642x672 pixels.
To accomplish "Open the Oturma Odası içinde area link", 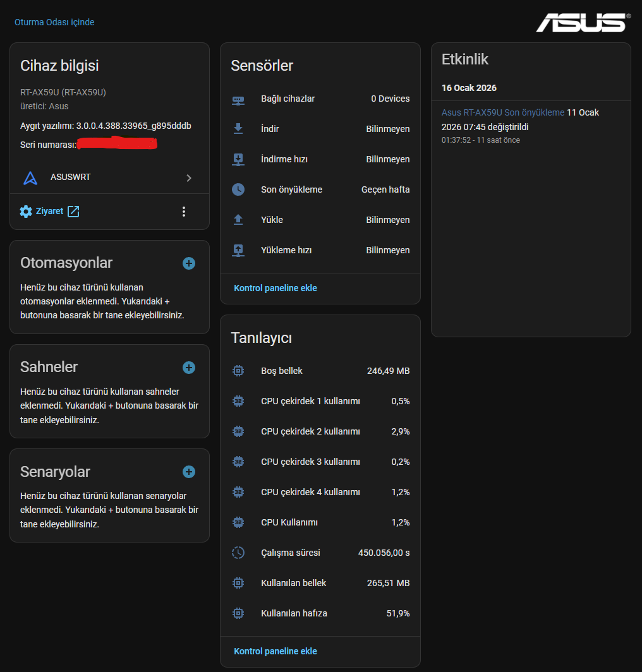I will 54,22.
